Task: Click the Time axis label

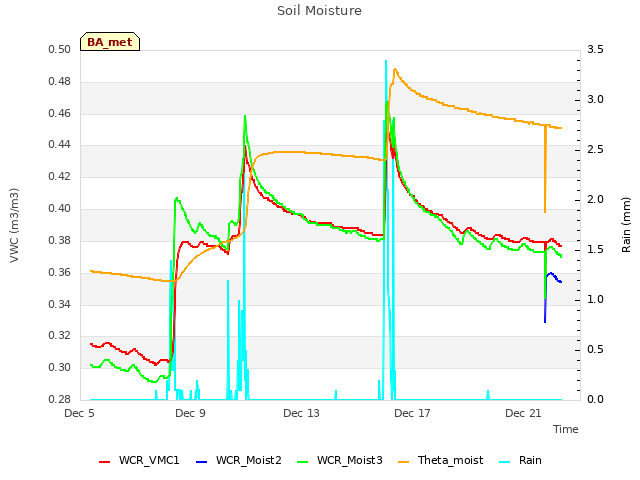Action: pos(566,429)
